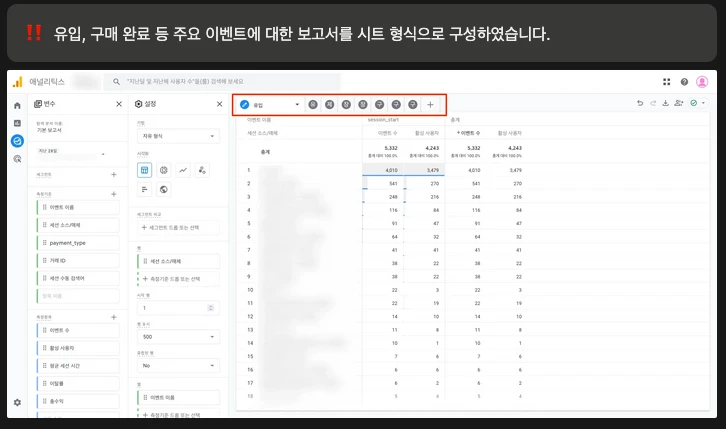
Task: Go to Home in the left sidebar
Action: tap(18, 106)
